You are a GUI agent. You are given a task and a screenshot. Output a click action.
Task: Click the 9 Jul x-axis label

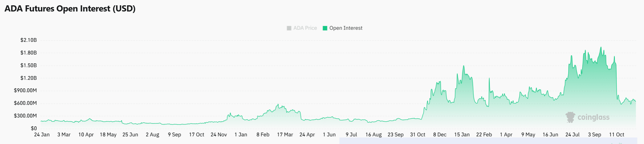click(351, 135)
